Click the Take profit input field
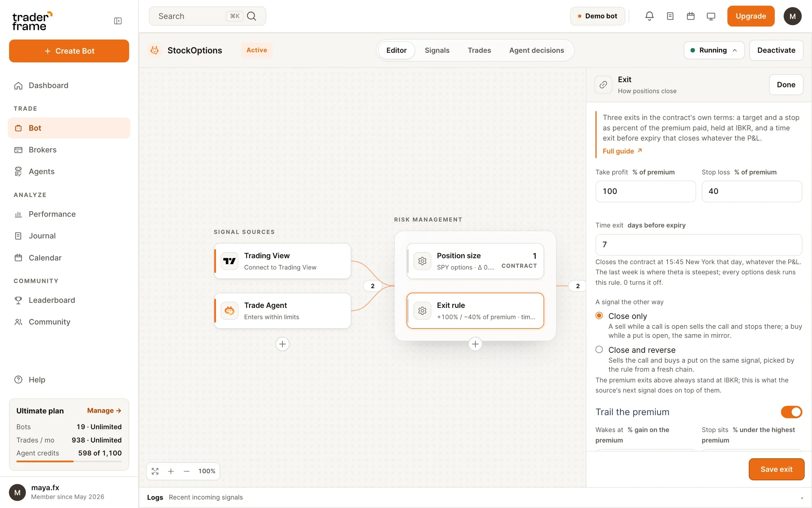The image size is (812, 508). [645, 191]
